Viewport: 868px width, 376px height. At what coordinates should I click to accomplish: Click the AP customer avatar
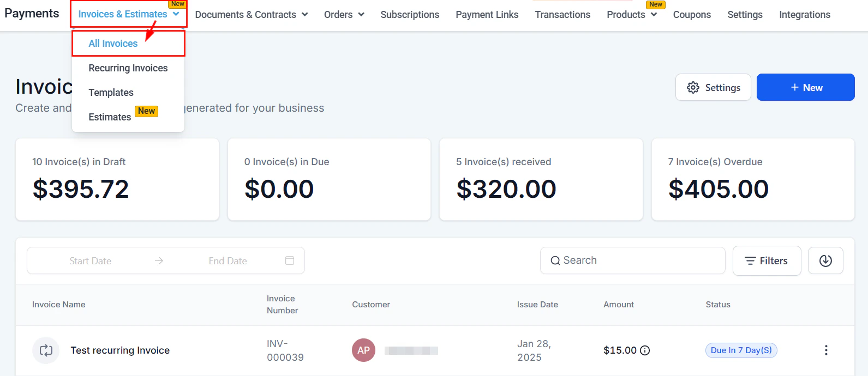(x=363, y=350)
